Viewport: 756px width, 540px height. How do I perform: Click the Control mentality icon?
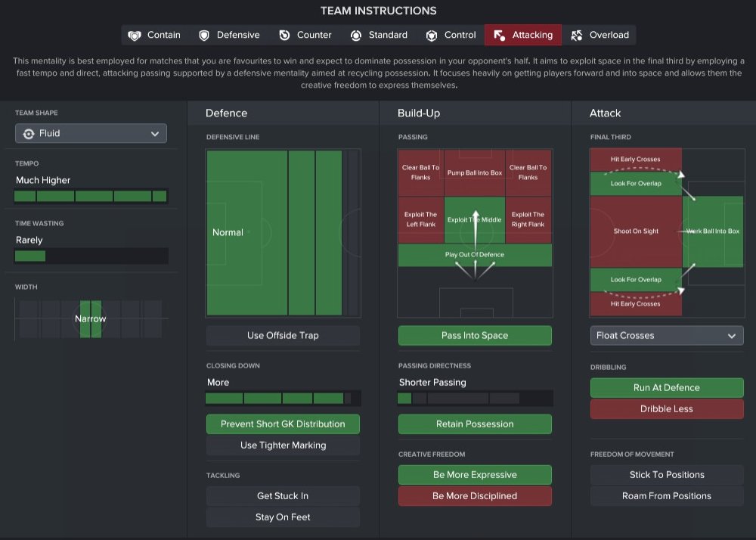tap(432, 36)
